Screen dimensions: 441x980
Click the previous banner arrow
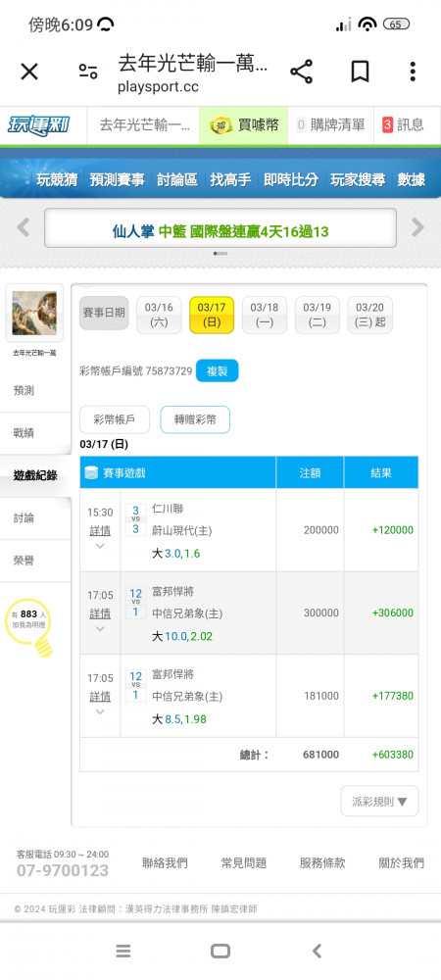pos(24,227)
